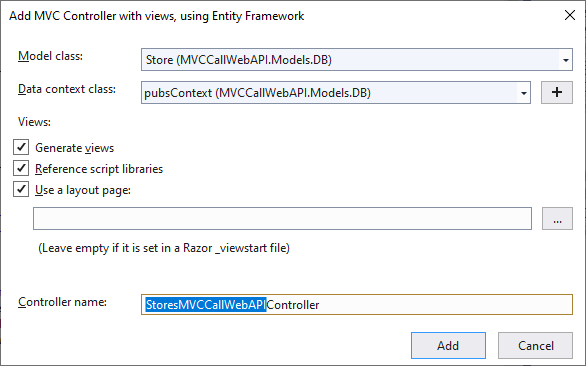Click the 'Controller name:' label
The height and width of the screenshot is (366, 586).
click(62, 302)
